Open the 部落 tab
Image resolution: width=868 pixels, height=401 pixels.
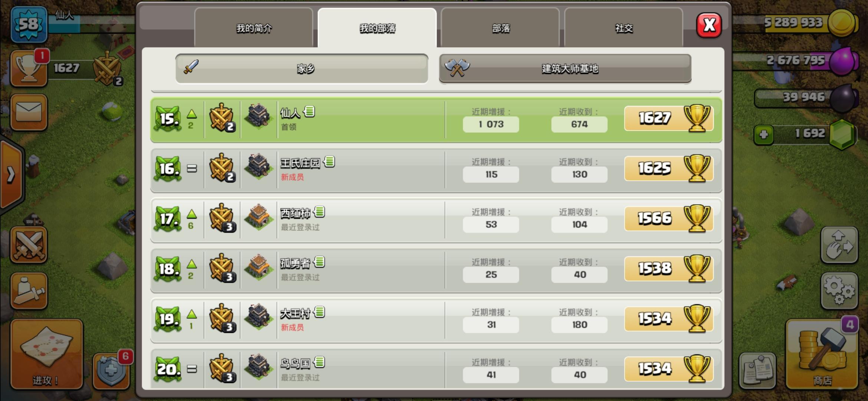click(x=500, y=28)
